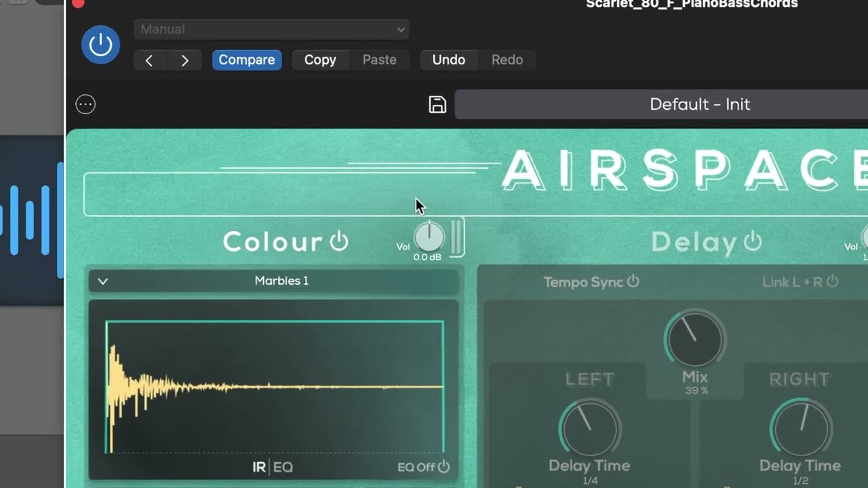Go to previous preset arrow
This screenshot has width=868, height=488.
click(x=149, y=60)
